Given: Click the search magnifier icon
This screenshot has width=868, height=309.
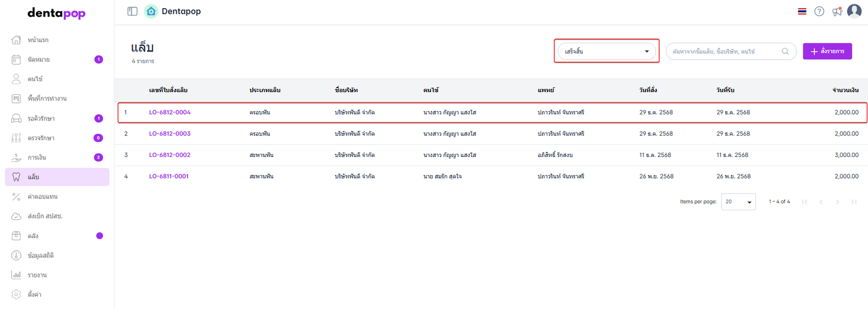Looking at the screenshot, I should coord(786,52).
